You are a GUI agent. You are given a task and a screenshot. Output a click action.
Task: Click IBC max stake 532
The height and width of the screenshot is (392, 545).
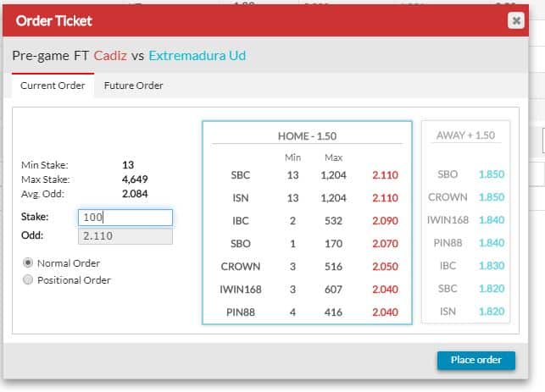coord(333,221)
